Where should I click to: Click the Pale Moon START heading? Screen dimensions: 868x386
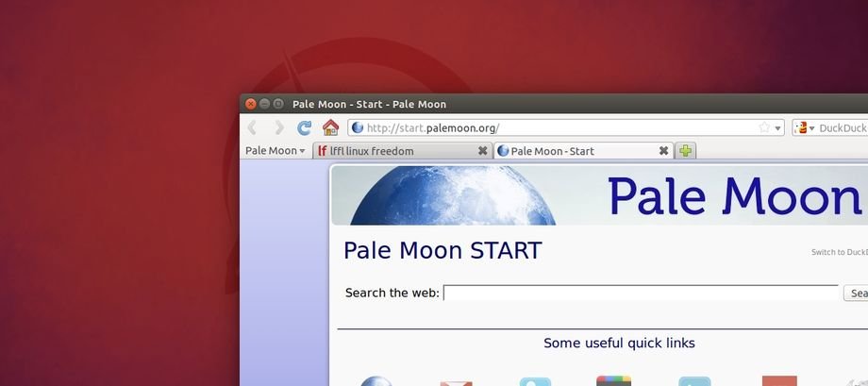(x=442, y=250)
